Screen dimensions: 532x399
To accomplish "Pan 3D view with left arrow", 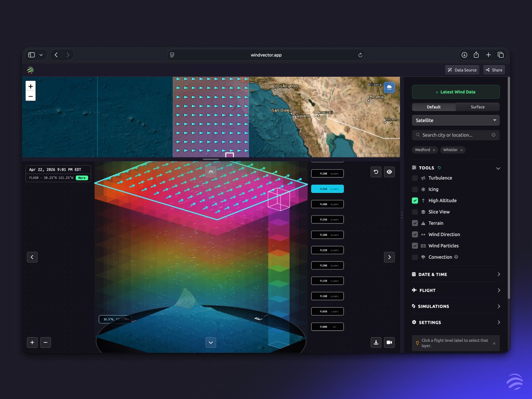I will click(32, 257).
